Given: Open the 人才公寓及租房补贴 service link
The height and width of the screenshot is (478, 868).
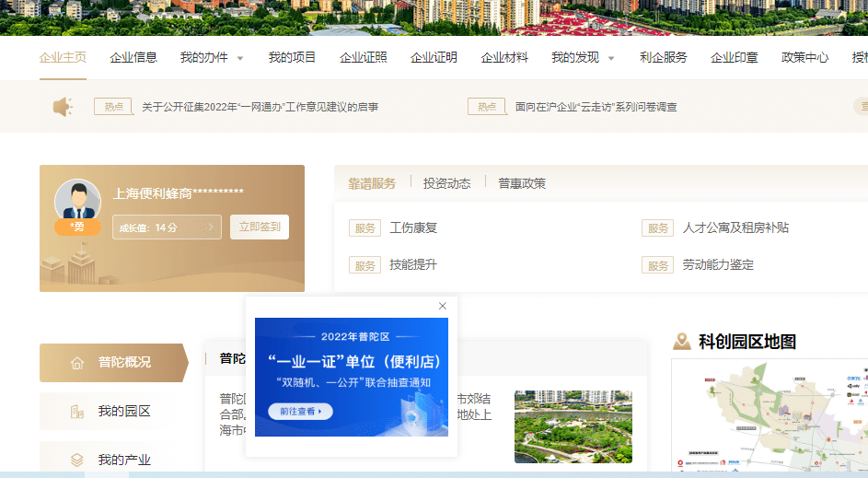Looking at the screenshot, I should (735, 227).
